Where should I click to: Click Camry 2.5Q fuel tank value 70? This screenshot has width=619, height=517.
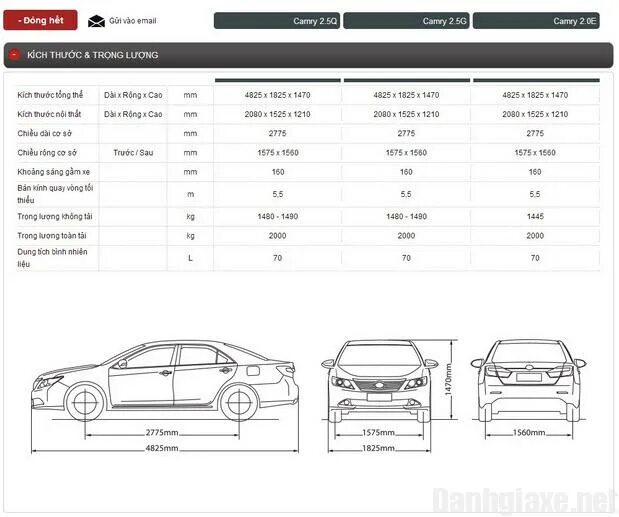tap(278, 258)
